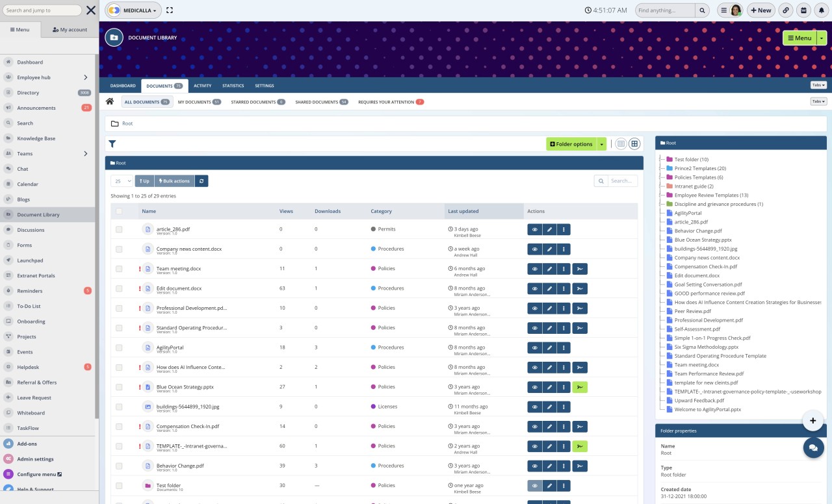Screen dimensions: 832x504
Task: Switch to the ACTIVITY tab
Action: 202,85
